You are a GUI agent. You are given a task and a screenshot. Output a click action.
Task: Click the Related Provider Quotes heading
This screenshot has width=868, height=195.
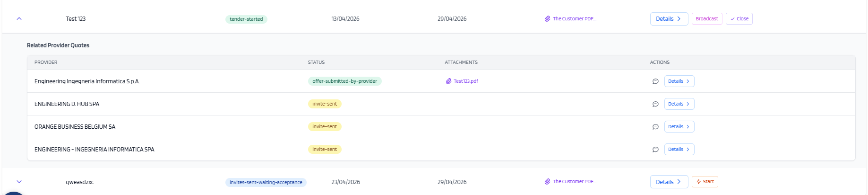(x=58, y=45)
